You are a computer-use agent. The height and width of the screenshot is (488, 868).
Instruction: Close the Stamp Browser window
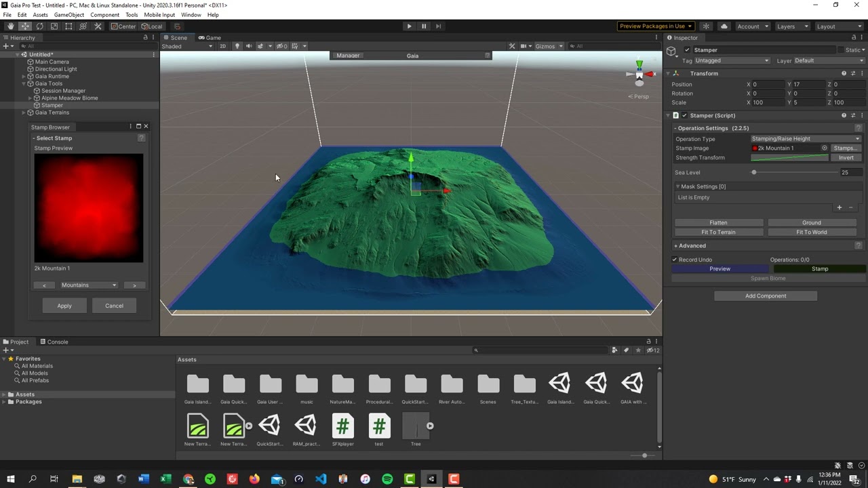(x=145, y=127)
